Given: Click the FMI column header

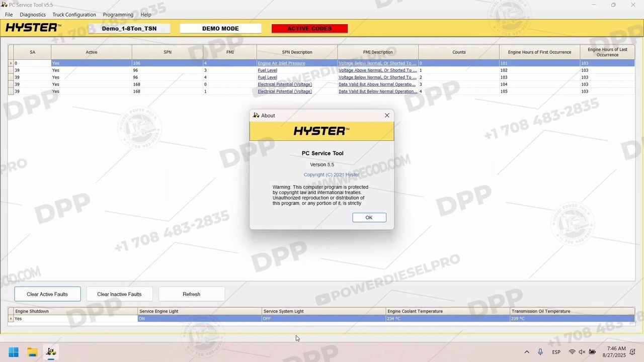Looking at the screenshot, I should [x=230, y=52].
